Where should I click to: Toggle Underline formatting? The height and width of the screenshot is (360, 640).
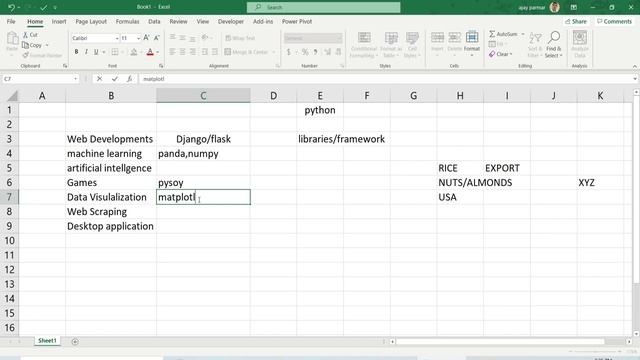click(x=96, y=52)
